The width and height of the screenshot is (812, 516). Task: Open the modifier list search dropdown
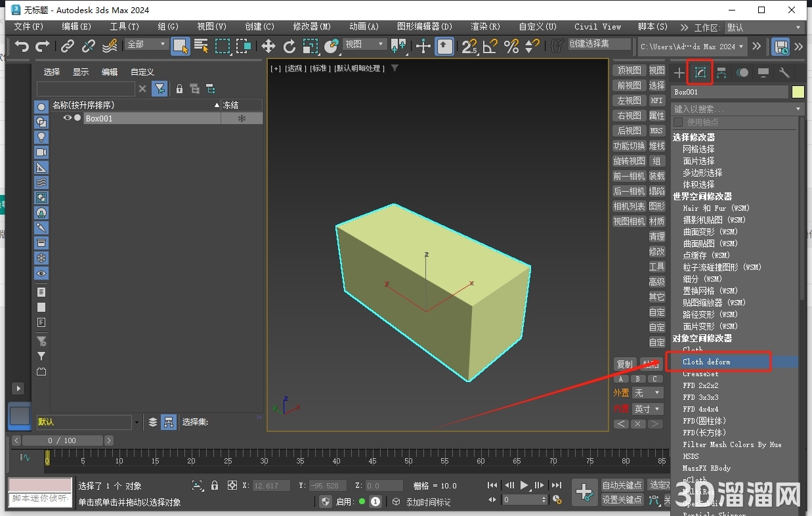pyautogui.click(x=738, y=109)
